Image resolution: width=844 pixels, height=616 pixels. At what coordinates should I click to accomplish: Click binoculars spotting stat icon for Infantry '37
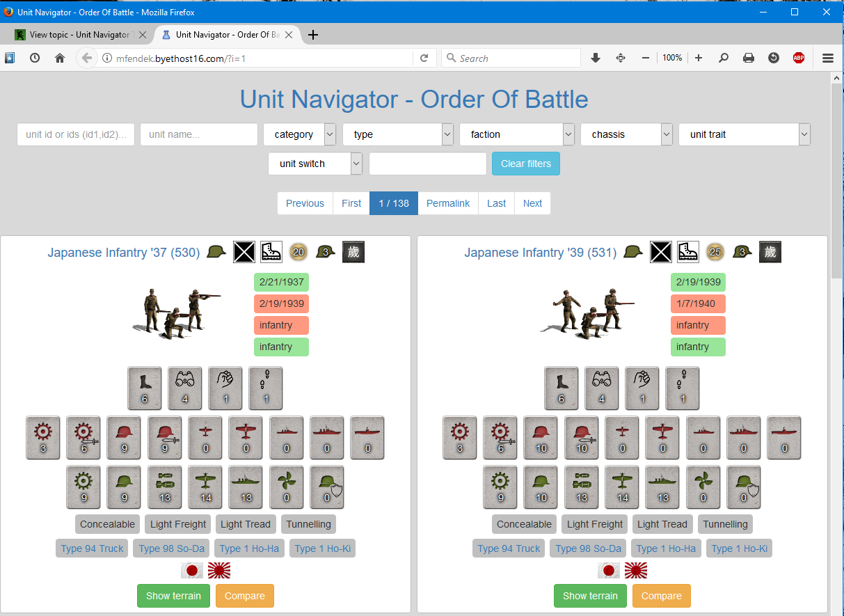tap(185, 388)
